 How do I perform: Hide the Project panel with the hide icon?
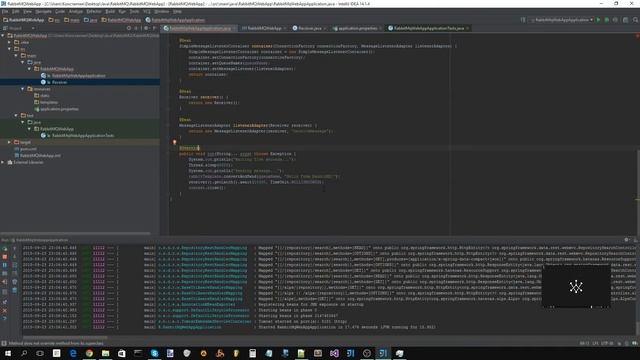tap(154, 28)
